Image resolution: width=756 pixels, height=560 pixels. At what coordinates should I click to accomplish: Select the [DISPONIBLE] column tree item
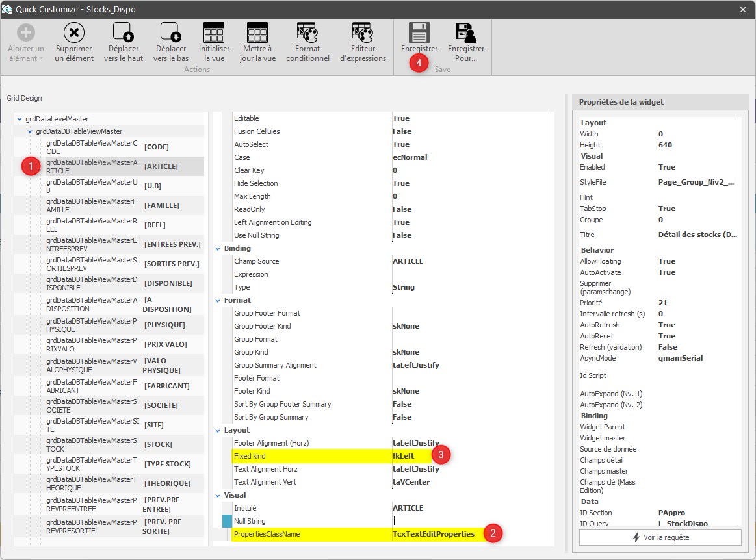[x=168, y=283]
